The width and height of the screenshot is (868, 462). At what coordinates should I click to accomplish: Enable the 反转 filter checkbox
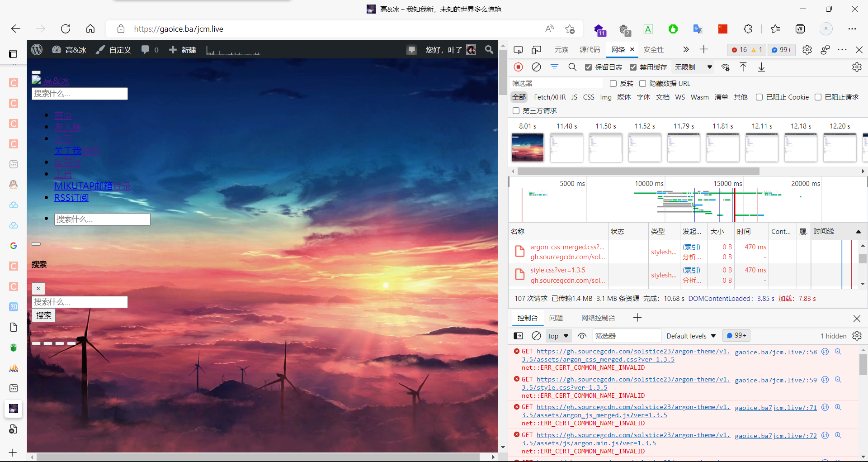click(613, 83)
